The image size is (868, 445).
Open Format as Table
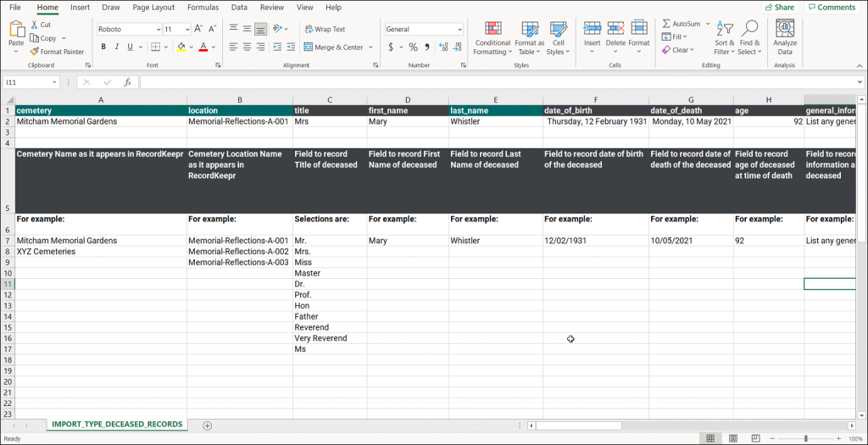pyautogui.click(x=530, y=39)
